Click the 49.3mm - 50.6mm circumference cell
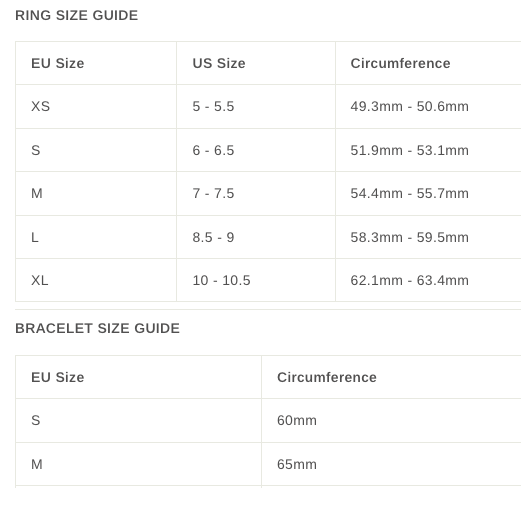This screenshot has height=517, width=521. pos(428,106)
